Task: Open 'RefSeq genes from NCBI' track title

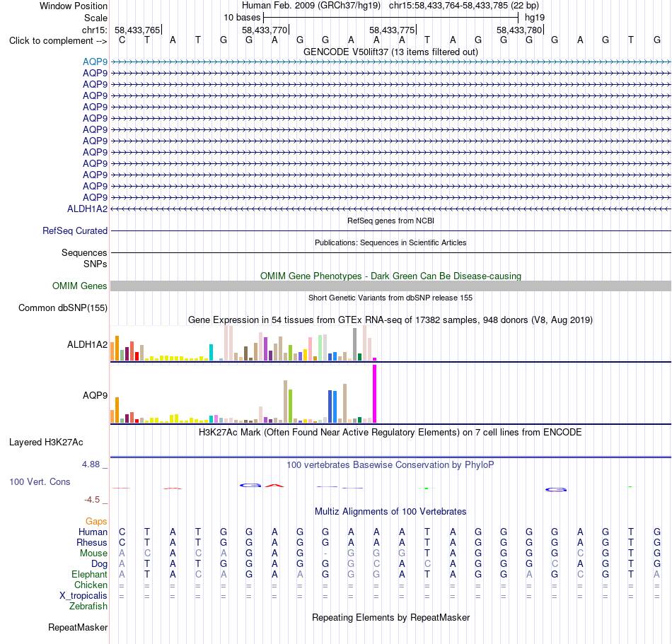Action: coord(390,221)
